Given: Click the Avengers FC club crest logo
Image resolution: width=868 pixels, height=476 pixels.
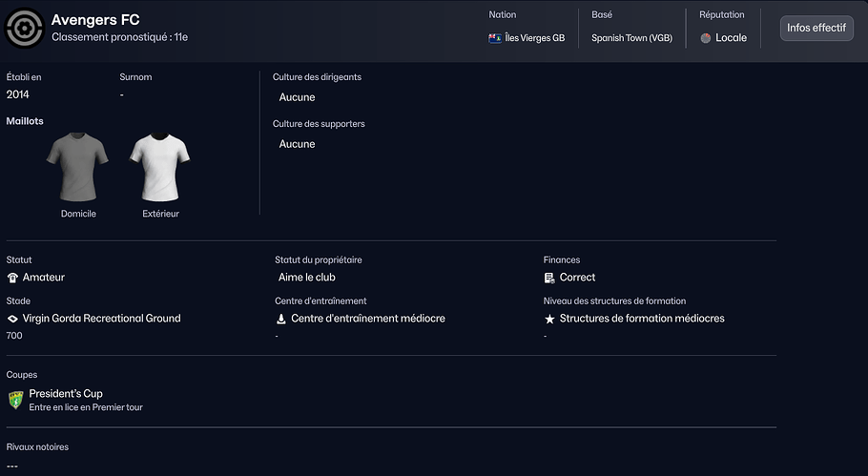Looking at the screenshot, I should point(24,29).
